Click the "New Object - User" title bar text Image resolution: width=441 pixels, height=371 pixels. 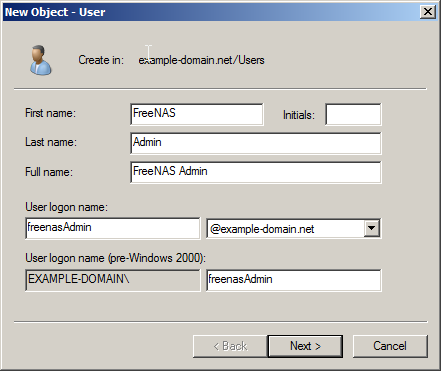pos(55,12)
